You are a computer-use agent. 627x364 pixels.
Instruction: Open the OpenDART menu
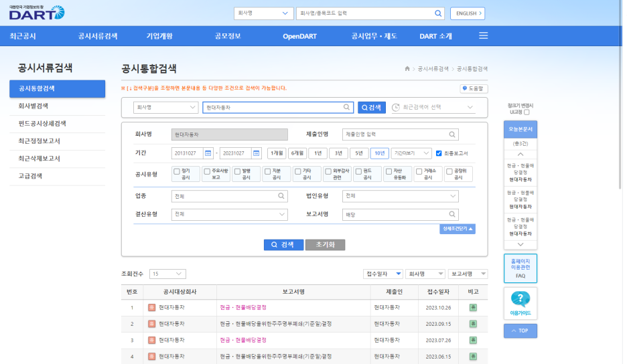tap(300, 36)
